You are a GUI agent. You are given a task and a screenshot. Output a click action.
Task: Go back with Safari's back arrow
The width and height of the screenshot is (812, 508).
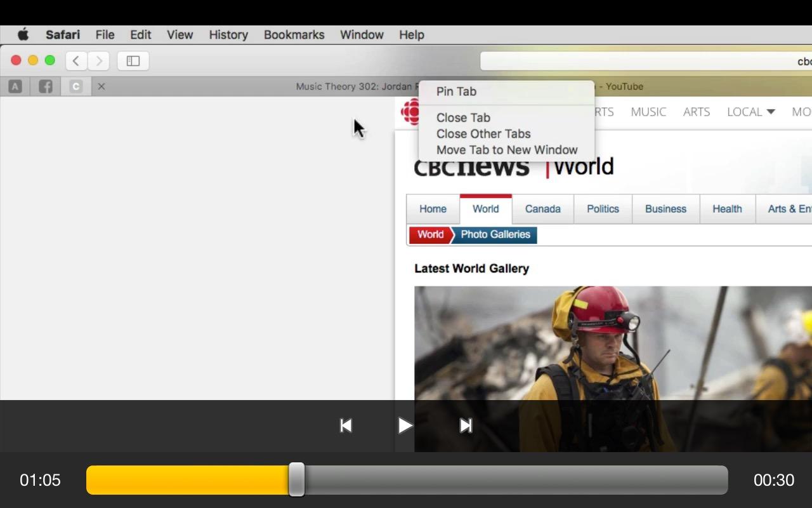(x=76, y=61)
